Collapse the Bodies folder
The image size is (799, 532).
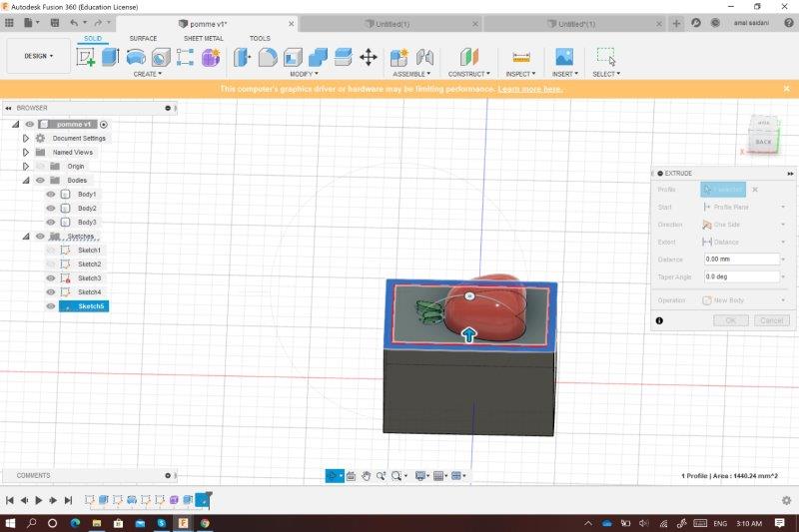pos(26,181)
